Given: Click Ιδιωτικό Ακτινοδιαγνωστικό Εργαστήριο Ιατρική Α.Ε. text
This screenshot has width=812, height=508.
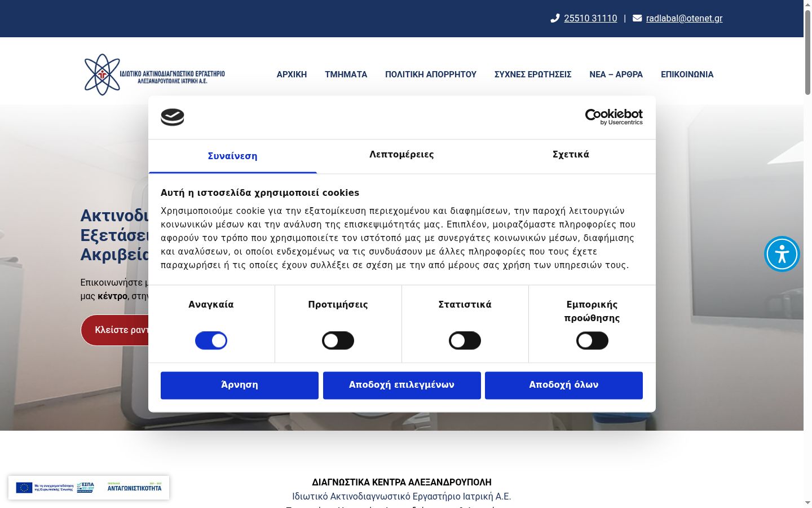Looking at the screenshot, I should (x=401, y=497).
